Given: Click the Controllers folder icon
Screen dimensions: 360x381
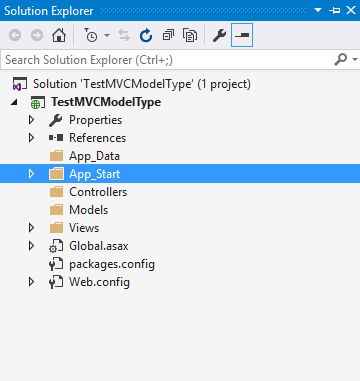Looking at the screenshot, I should [56, 192].
